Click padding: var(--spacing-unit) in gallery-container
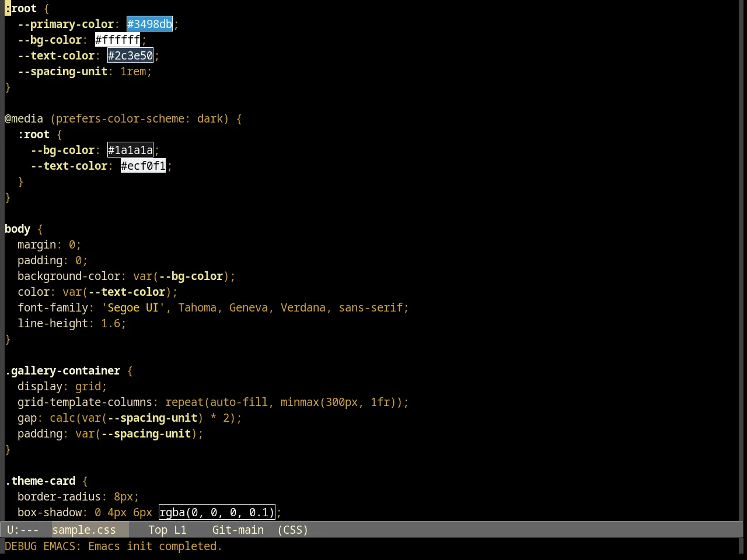Screen dimensions: 747x560 (x=110, y=433)
